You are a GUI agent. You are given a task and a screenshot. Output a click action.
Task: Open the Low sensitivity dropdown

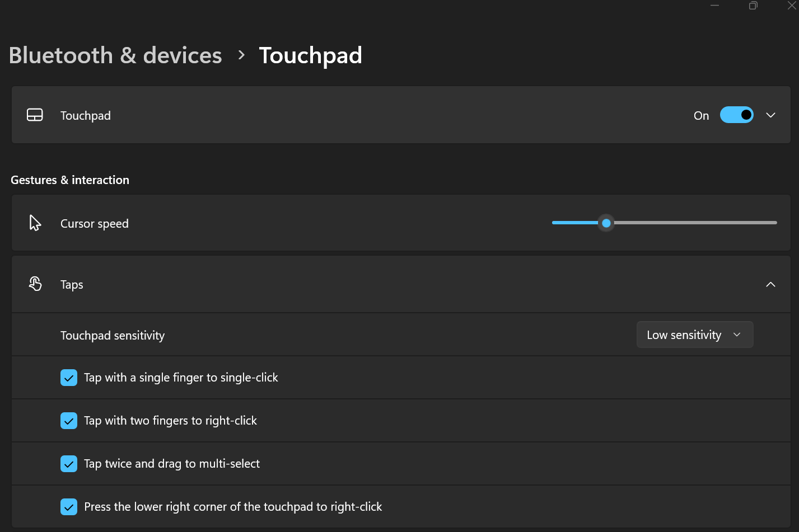click(695, 335)
